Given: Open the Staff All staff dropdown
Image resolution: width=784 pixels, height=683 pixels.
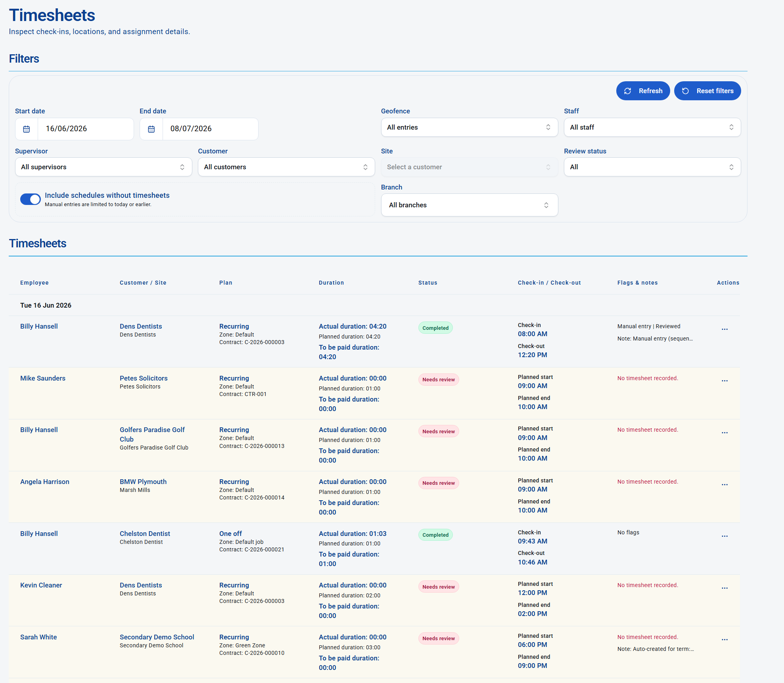Looking at the screenshot, I should (x=652, y=127).
